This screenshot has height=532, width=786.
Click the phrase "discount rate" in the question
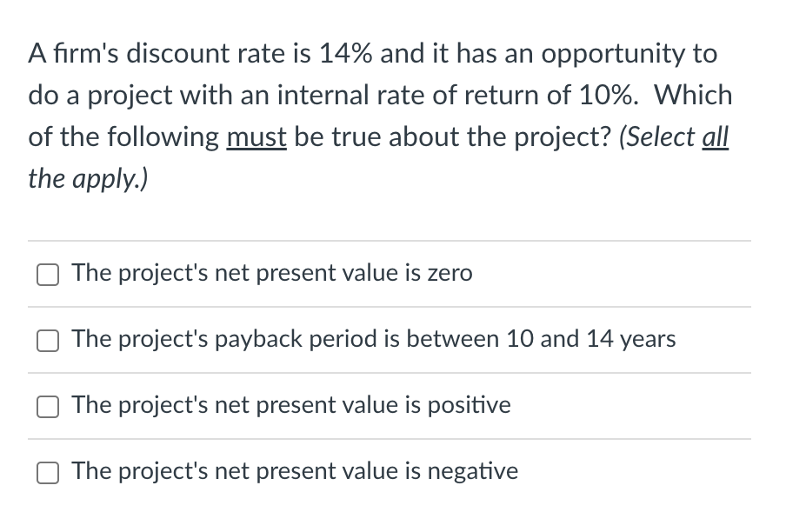[x=205, y=53]
